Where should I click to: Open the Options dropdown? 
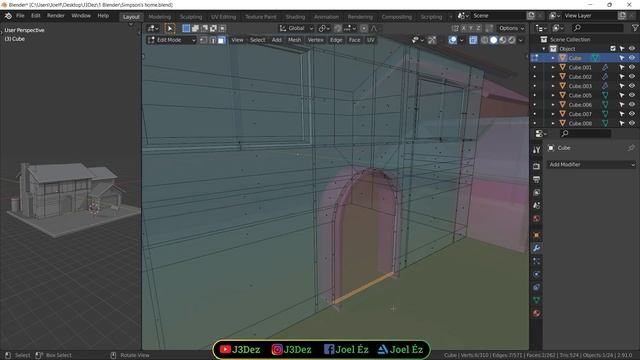[511, 28]
